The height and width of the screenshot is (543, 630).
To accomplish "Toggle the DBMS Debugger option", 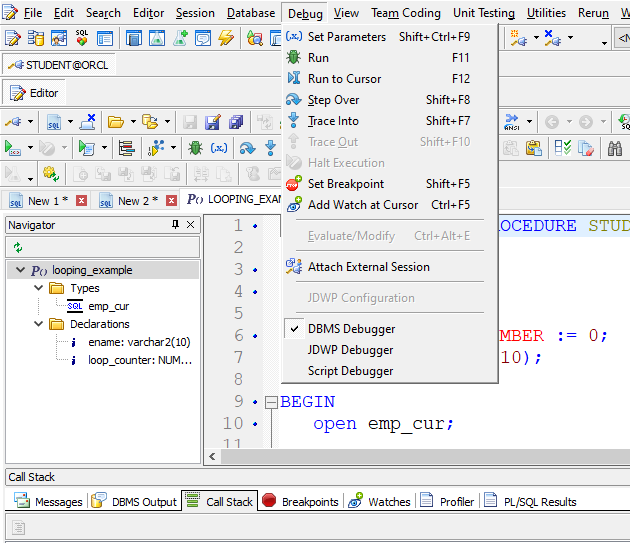I will [x=390, y=329].
